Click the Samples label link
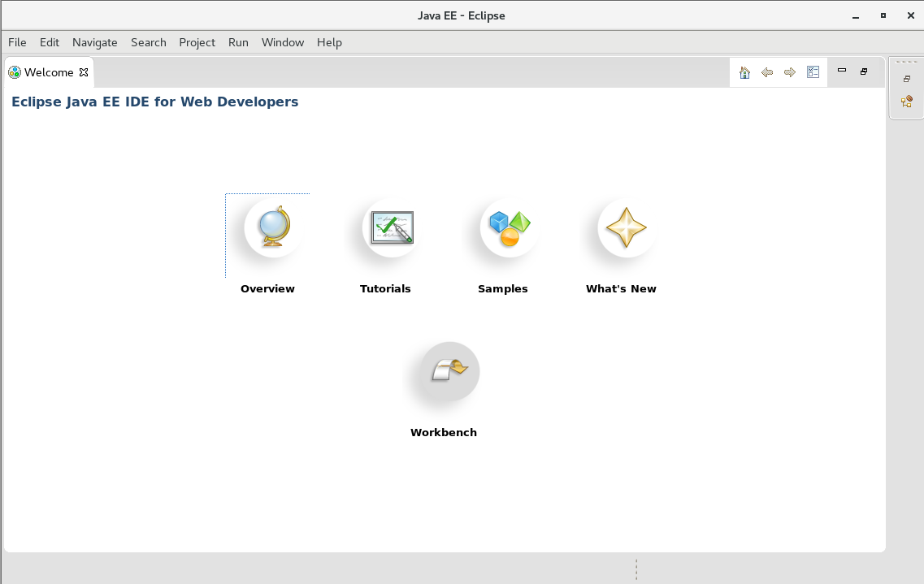 503,288
